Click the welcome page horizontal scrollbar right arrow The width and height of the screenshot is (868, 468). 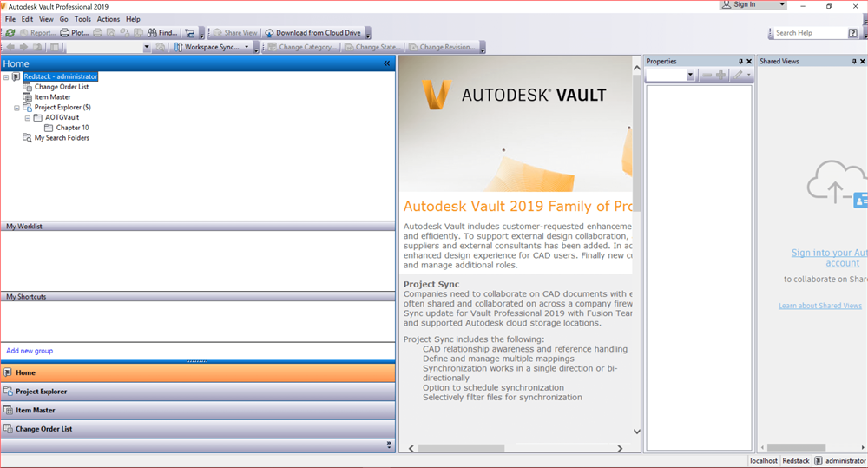click(x=620, y=448)
